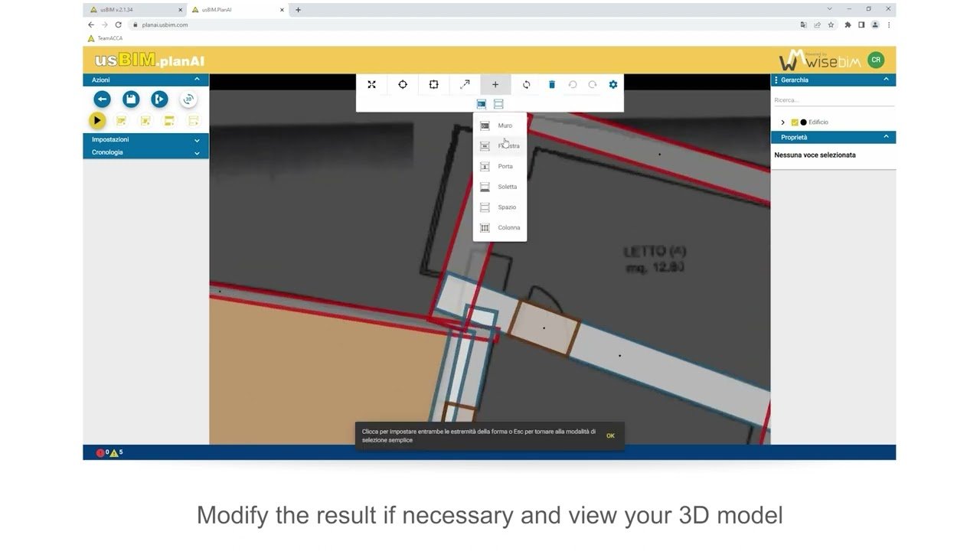This screenshot has width=980, height=551.
Task: Choose Spazio from the add menu
Action: (x=500, y=207)
